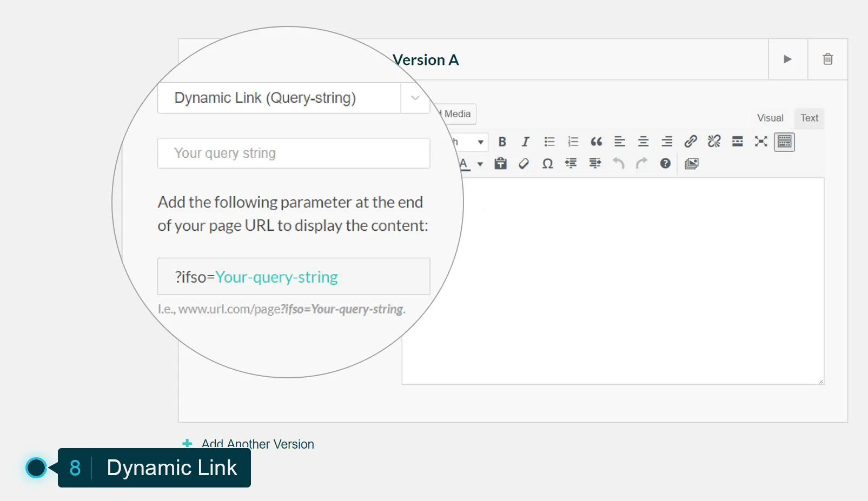The image size is (868, 501).
Task: Enter distraction-free fullscreen mode
Action: coord(760,142)
